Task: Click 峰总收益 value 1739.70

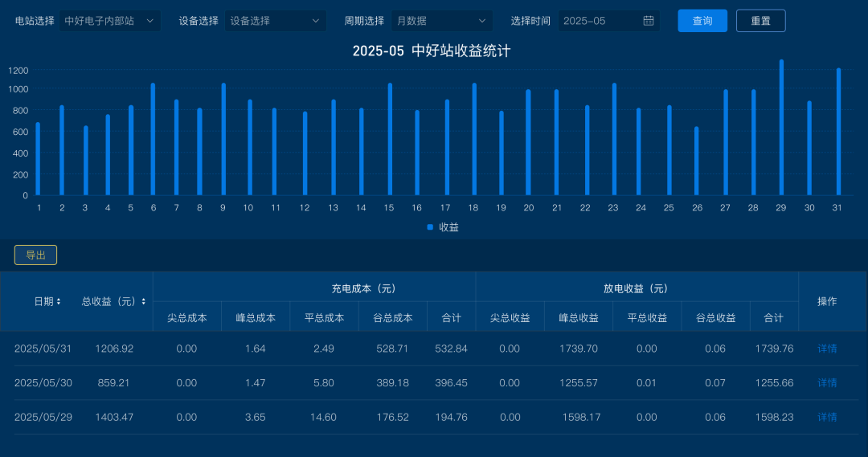Action: click(x=579, y=349)
